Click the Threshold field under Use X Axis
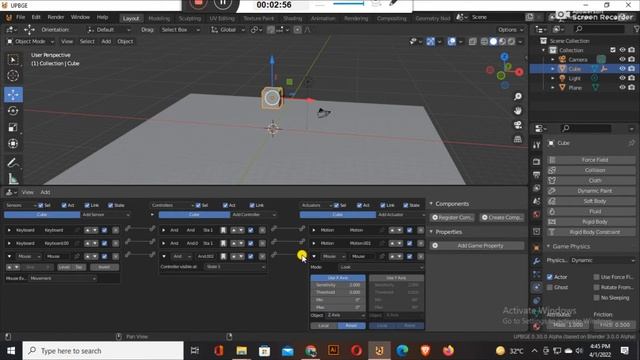Viewport: 640px width, 360px height. [338, 292]
